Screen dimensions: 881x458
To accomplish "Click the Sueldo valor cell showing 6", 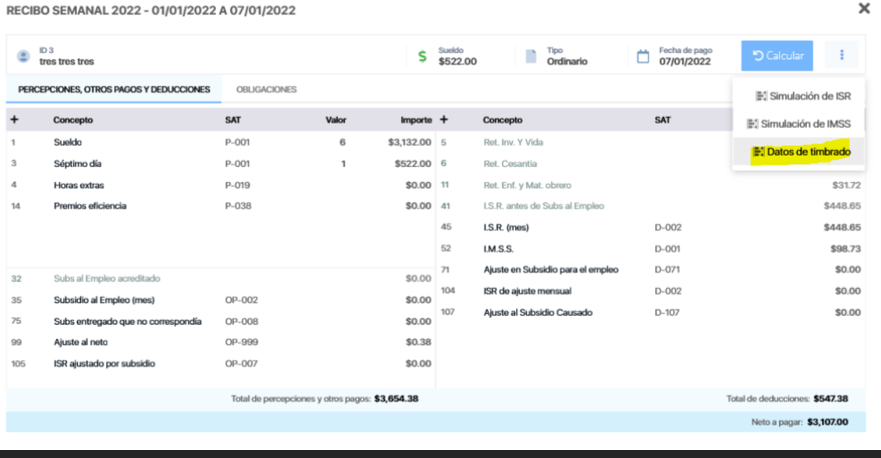I will [342, 142].
